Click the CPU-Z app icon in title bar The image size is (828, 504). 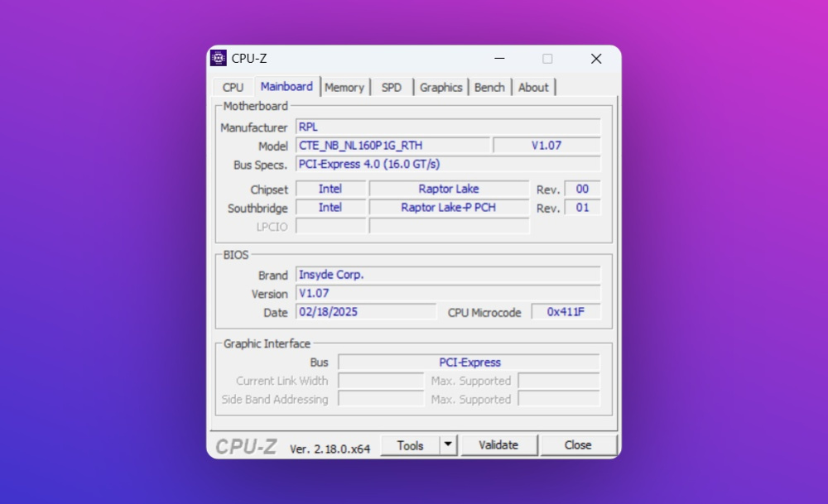pyautogui.click(x=219, y=58)
